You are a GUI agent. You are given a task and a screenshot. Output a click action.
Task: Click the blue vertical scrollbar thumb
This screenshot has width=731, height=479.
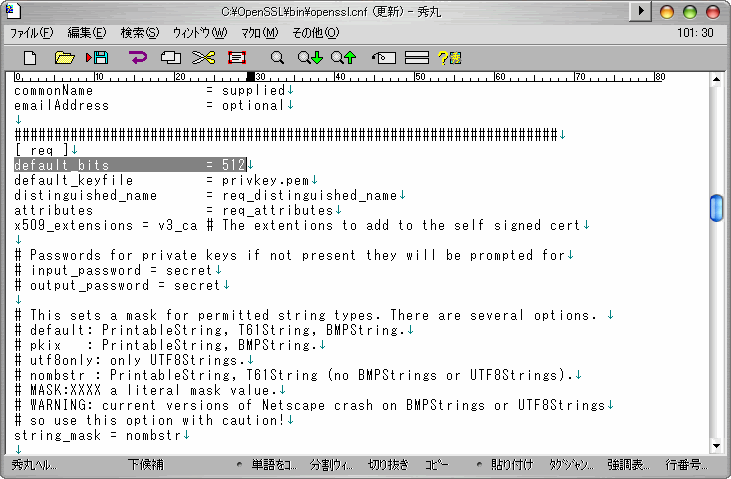(x=717, y=208)
